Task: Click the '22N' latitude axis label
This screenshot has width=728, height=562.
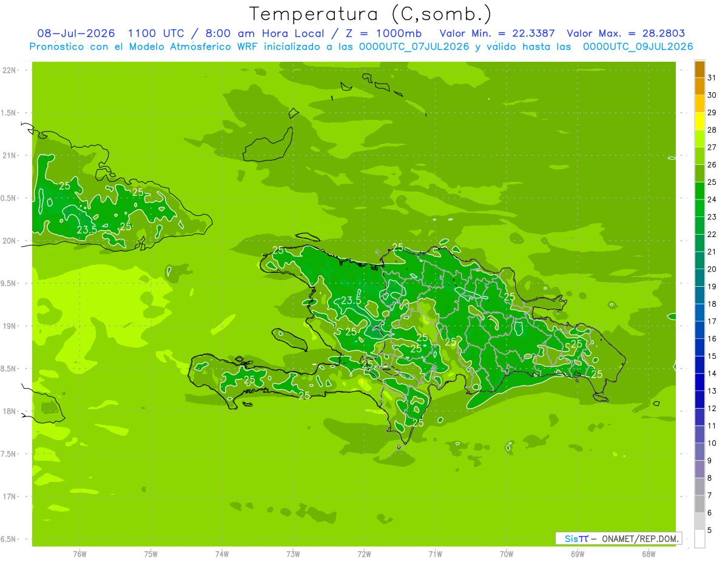Action: [9, 70]
